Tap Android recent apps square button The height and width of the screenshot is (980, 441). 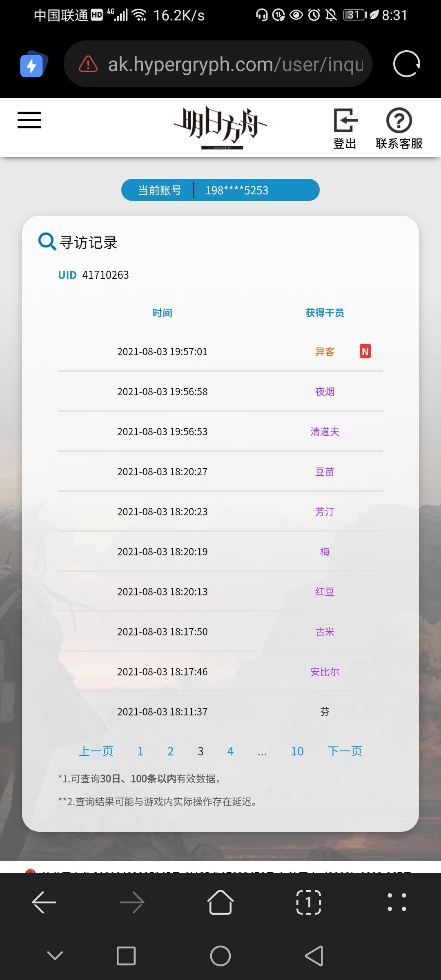126,956
